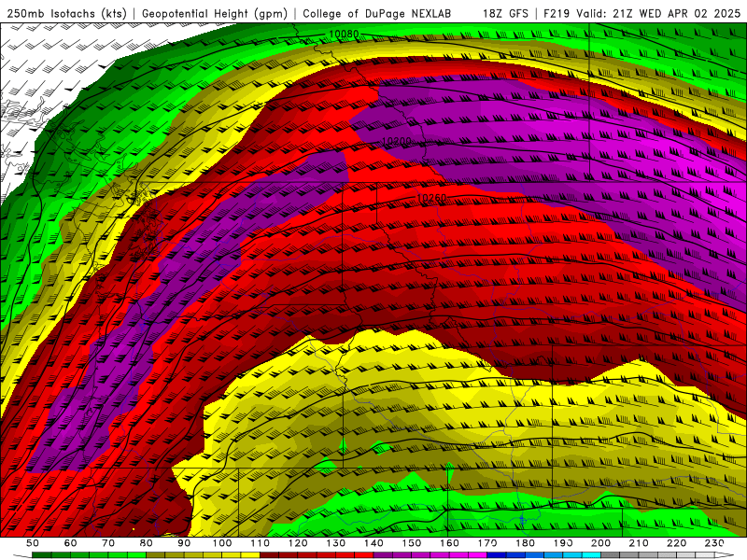Click the 190 value on the legend
This screenshot has width=747, height=560.
(x=563, y=543)
